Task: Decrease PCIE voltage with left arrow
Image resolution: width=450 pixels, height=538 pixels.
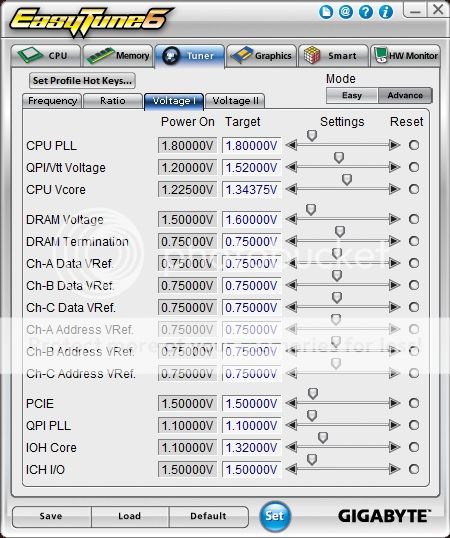Action: click(x=291, y=403)
